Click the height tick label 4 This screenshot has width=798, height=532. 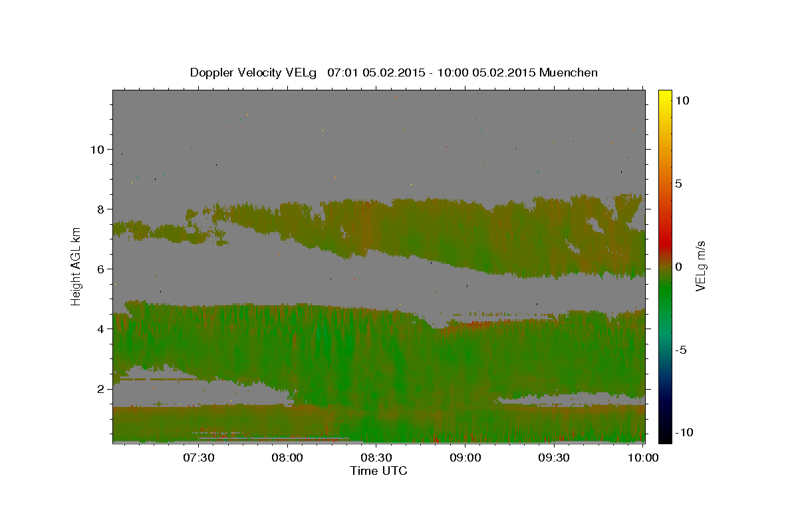(102, 329)
